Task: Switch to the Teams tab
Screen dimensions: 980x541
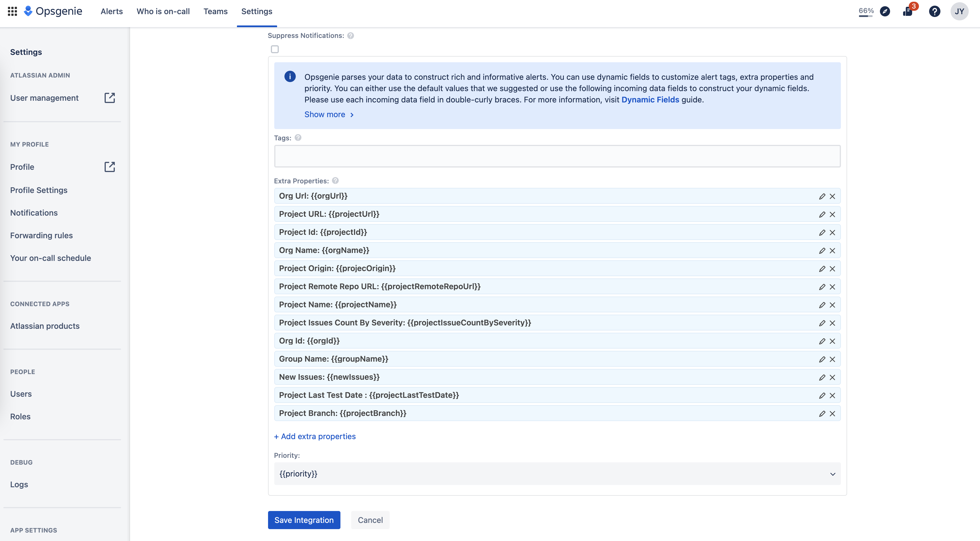Action: coord(215,11)
